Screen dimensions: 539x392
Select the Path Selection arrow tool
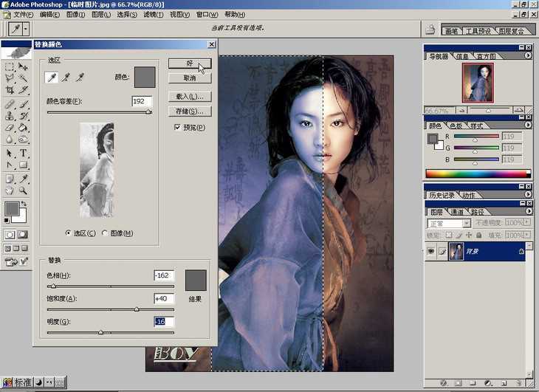10,153
